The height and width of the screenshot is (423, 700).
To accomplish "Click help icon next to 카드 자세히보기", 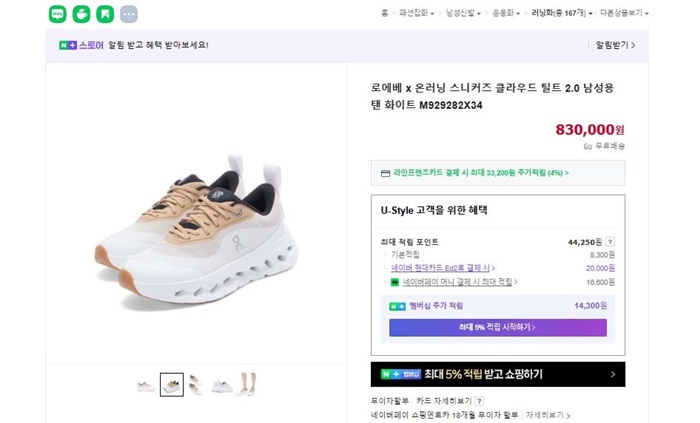I will click(479, 401).
